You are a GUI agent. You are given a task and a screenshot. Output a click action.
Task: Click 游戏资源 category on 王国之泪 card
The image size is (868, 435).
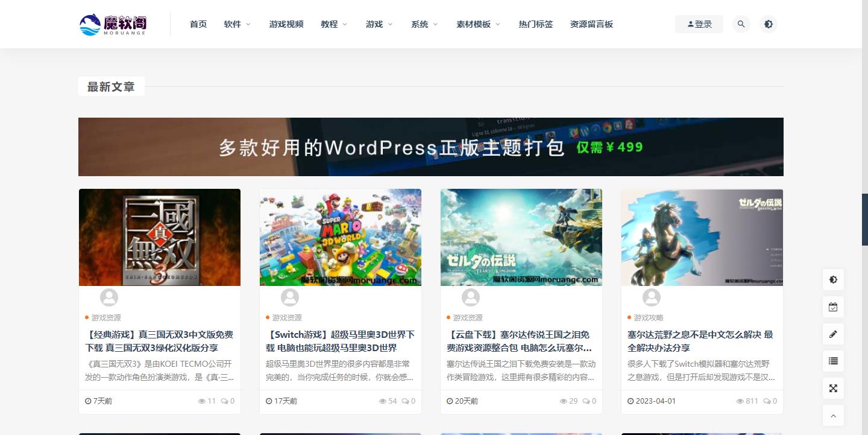click(468, 317)
